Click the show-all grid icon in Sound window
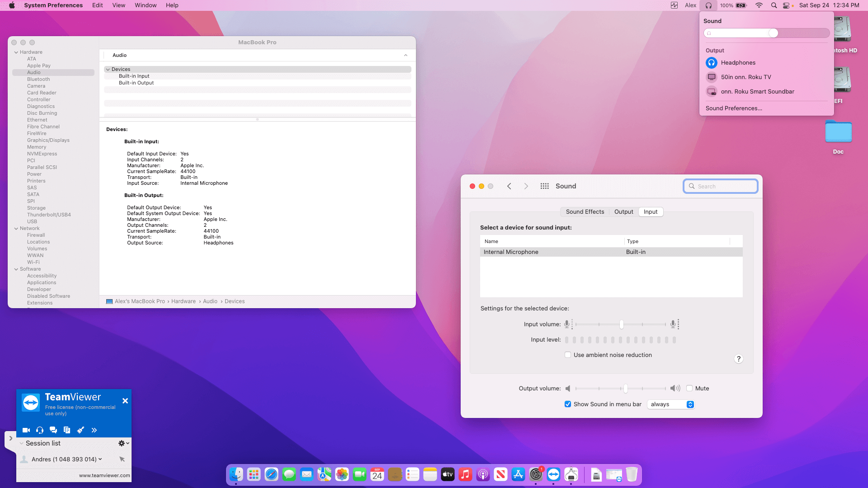The height and width of the screenshot is (488, 868). 544,186
